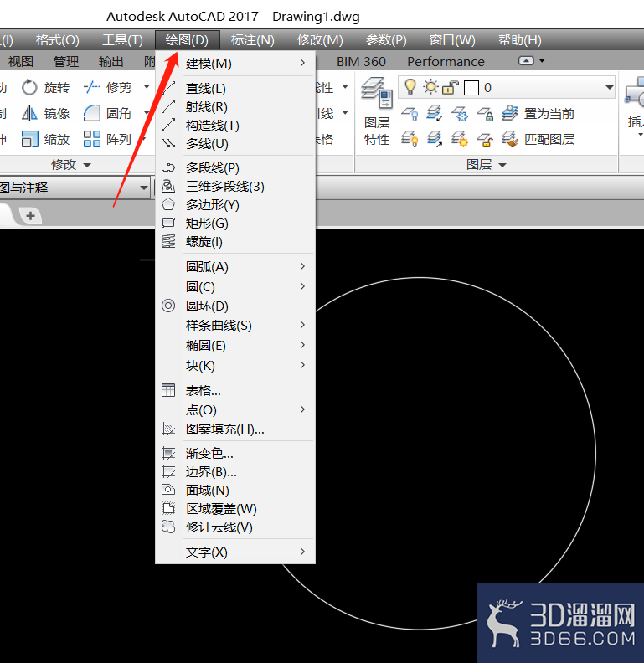Viewport: 644px width, 663px height.
Task: Choose Polyline 多段线(P) menu entry
Action: click(235, 168)
